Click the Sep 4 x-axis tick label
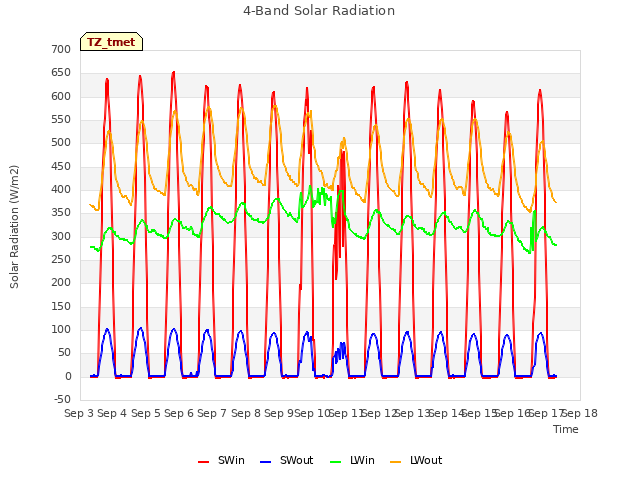This screenshot has height=480, width=640. 112,413
